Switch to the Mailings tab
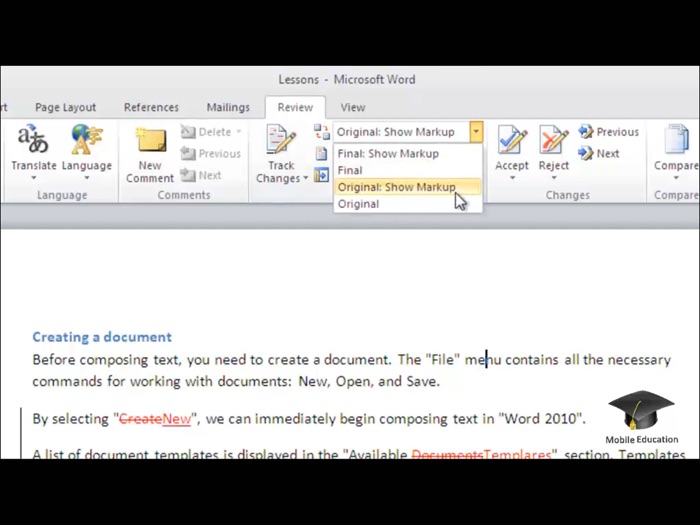The image size is (700, 525). pos(228,107)
